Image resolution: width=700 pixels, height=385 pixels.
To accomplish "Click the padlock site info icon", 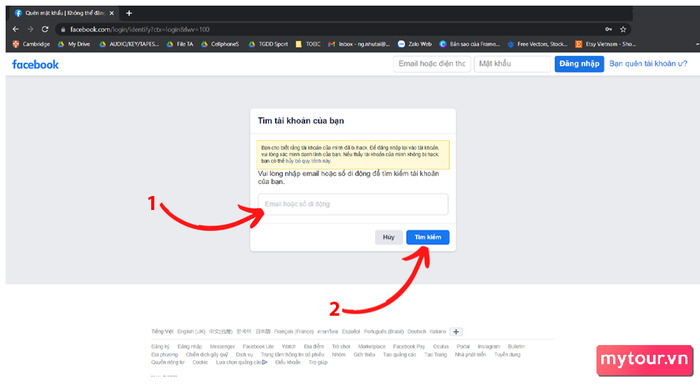I will pyautogui.click(x=63, y=29).
